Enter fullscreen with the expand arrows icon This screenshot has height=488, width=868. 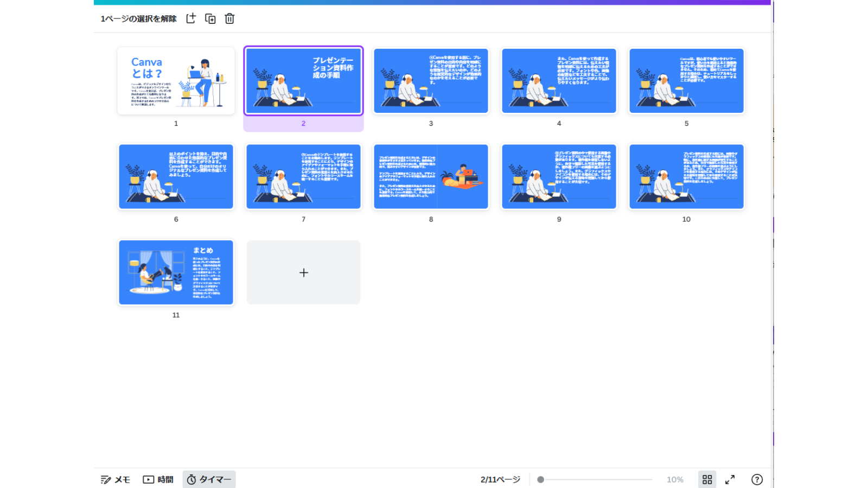pyautogui.click(x=730, y=479)
